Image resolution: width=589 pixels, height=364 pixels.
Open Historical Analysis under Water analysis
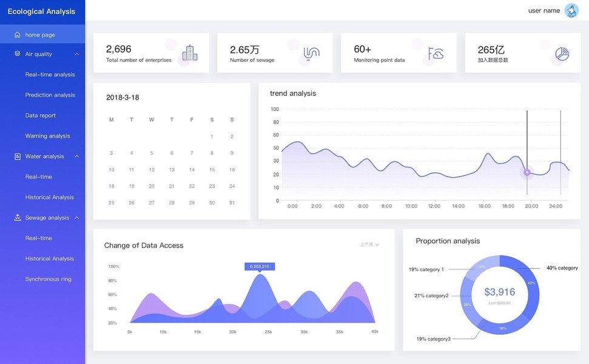point(49,197)
